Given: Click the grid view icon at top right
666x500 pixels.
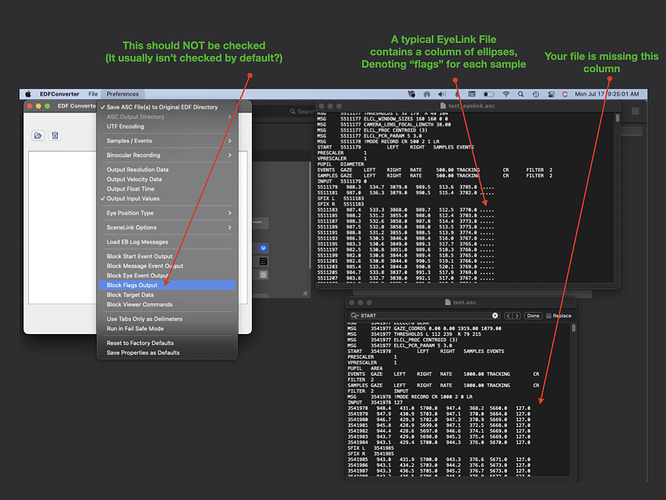Looking at the screenshot, I should tap(635, 111).
